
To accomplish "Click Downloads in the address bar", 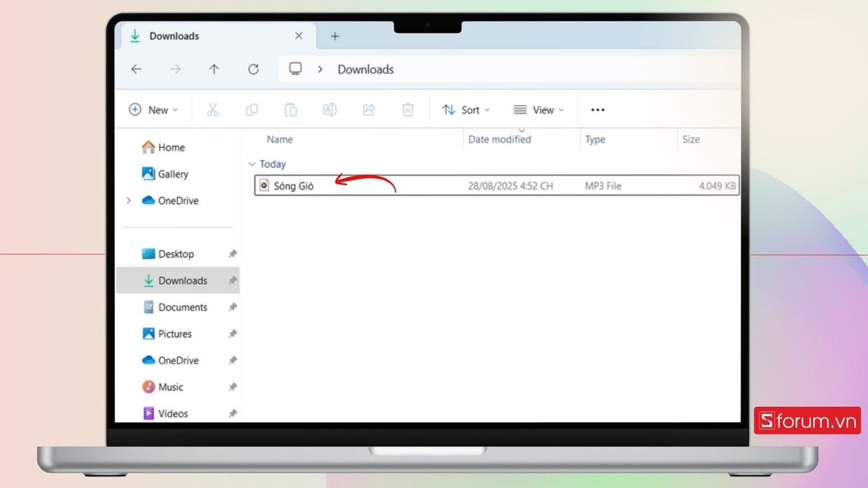I will point(366,69).
